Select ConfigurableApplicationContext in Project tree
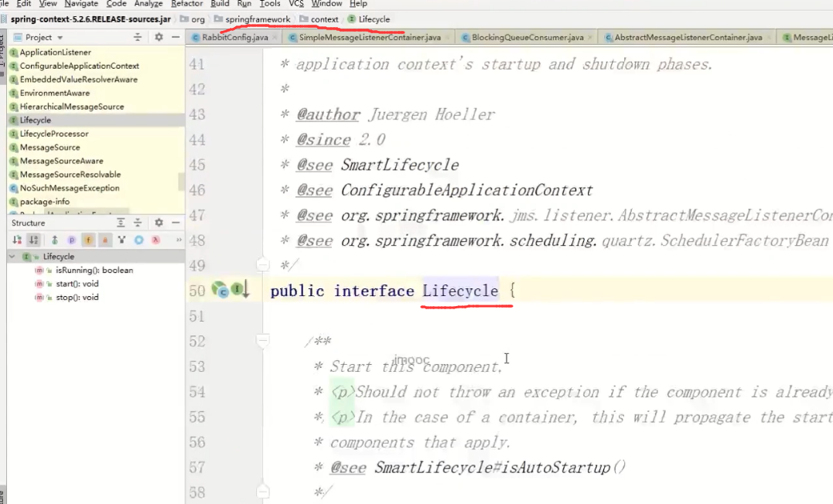 [79, 66]
